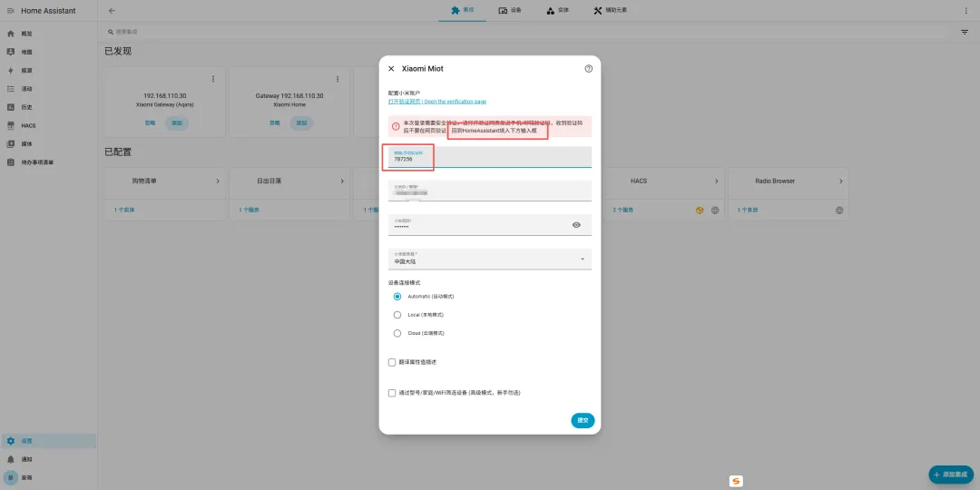
Task: Switch to the 辅助元素 helpers tab
Action: pyautogui.click(x=610, y=11)
